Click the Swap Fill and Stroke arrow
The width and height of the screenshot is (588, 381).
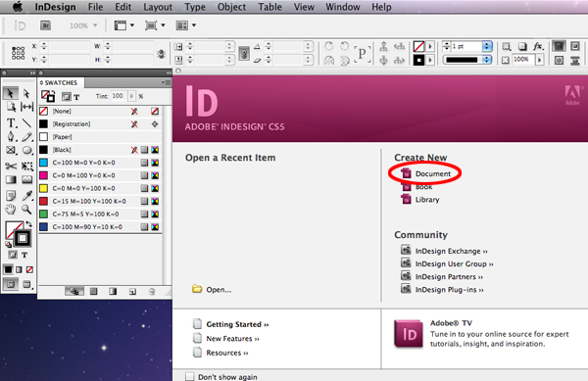pyautogui.click(x=28, y=224)
